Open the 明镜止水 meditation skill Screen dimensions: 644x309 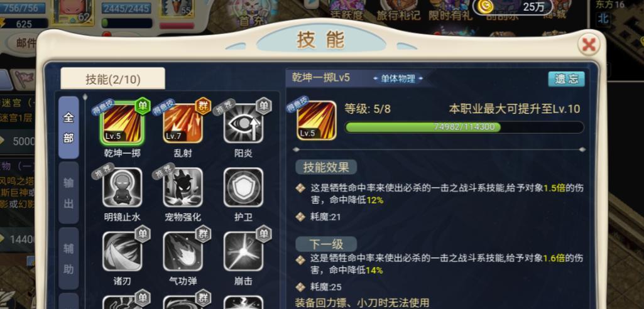tap(122, 187)
